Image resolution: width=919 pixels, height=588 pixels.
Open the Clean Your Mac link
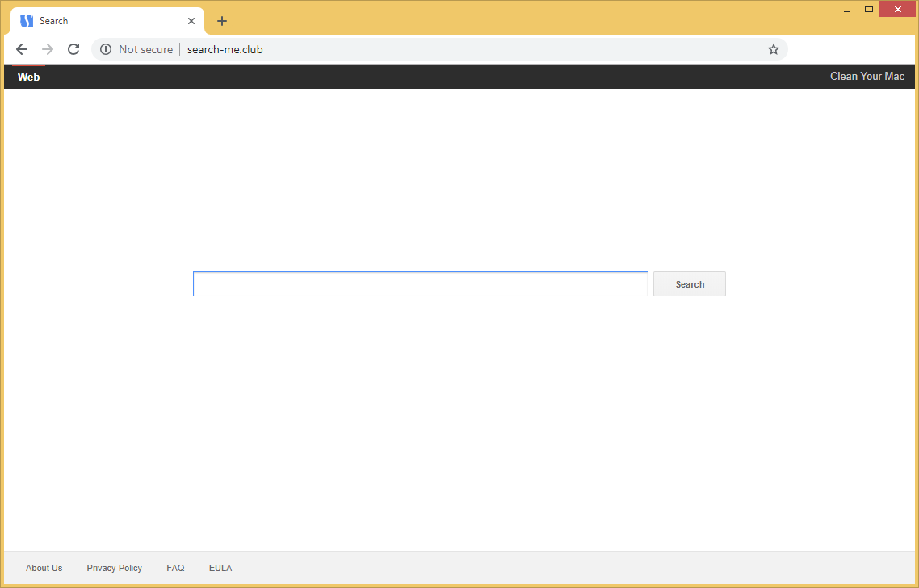(867, 77)
